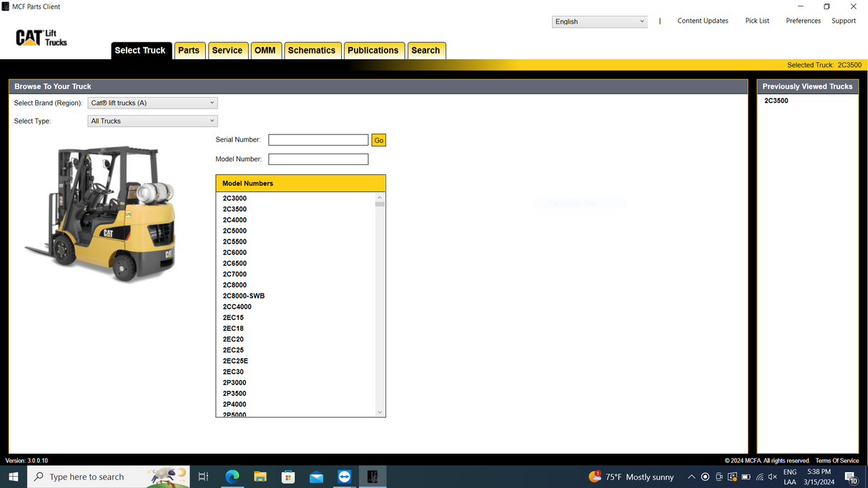
Task: Open TeamViewer from the taskbar
Action: [x=345, y=477]
